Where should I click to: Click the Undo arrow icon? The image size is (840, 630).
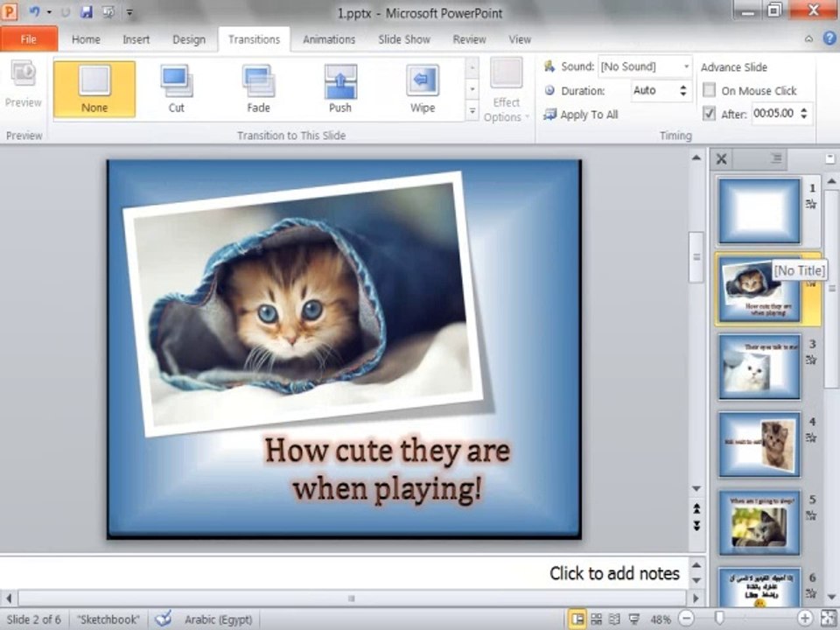coord(34,11)
